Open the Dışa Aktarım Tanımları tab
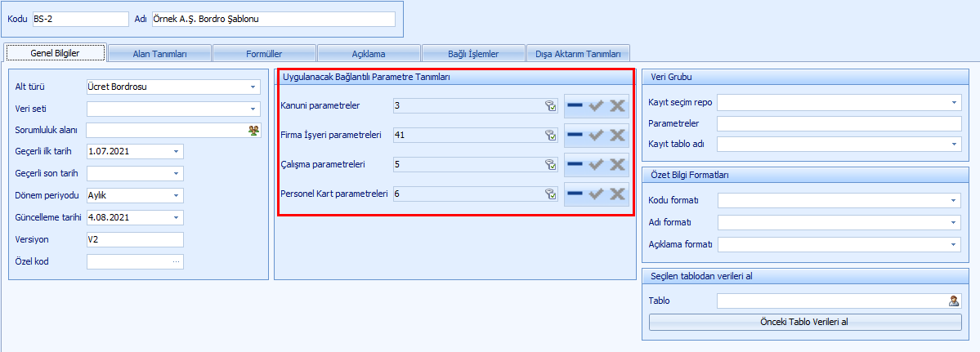 pyautogui.click(x=578, y=54)
